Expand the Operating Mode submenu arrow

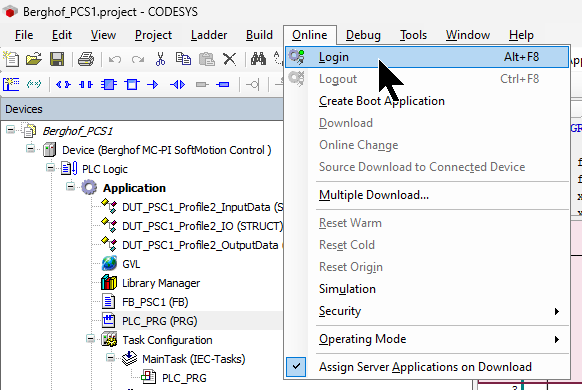(x=556, y=339)
